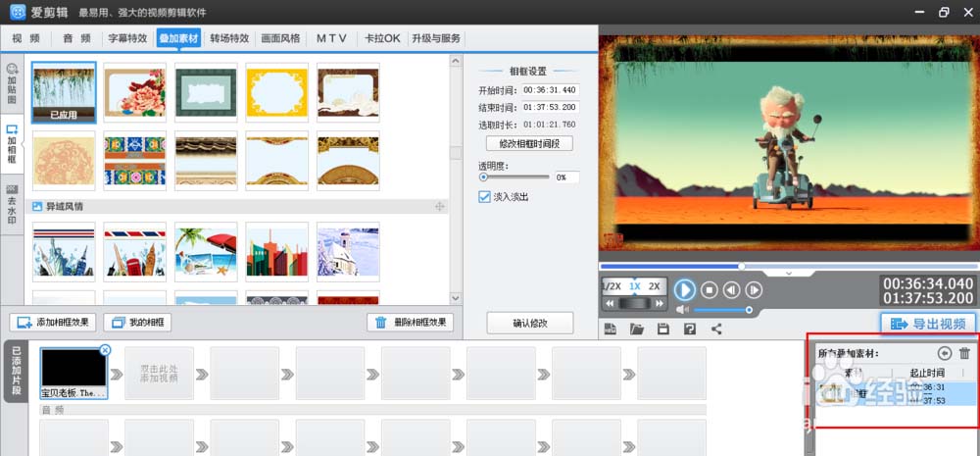The width and height of the screenshot is (980, 456).
Task: Step to the previous frame
Action: [732, 289]
